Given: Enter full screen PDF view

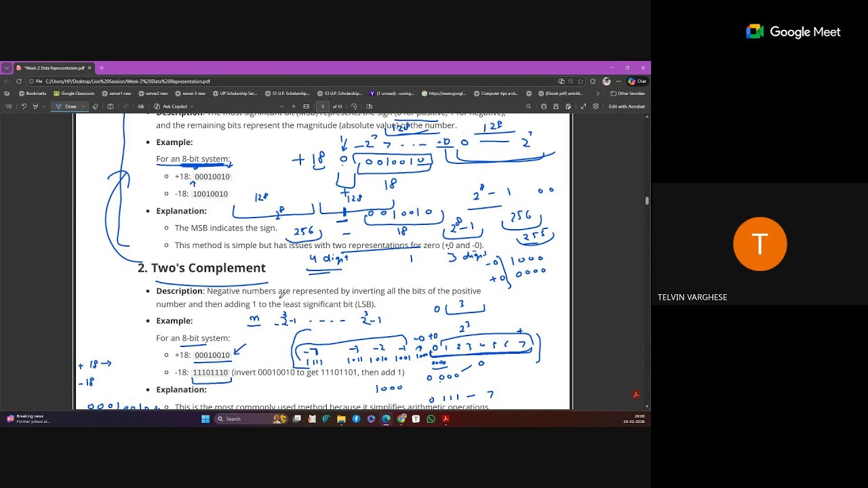Looking at the screenshot, I should point(583,106).
